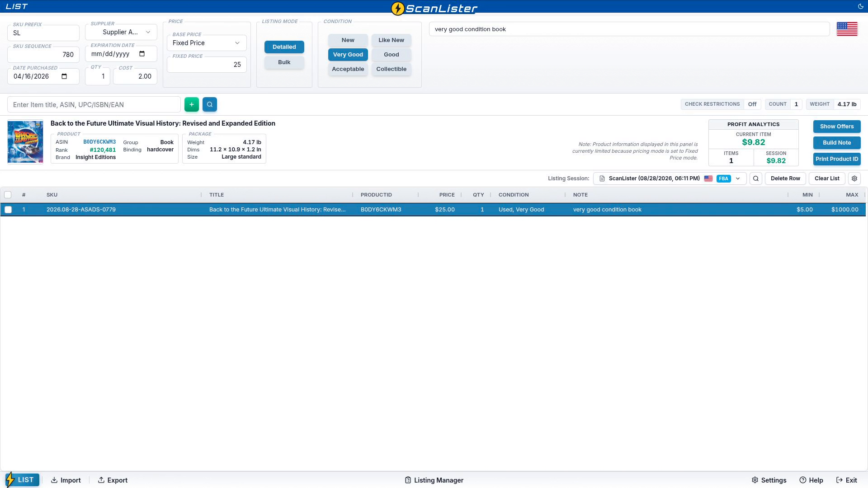Click Show Offers button
This screenshot has height=488, width=868.
pyautogui.click(x=837, y=127)
